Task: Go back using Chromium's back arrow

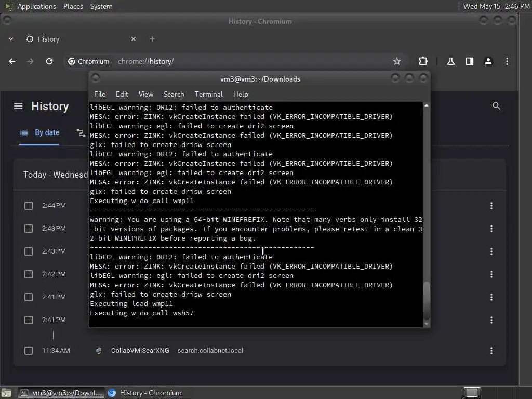Action: [x=12, y=61]
